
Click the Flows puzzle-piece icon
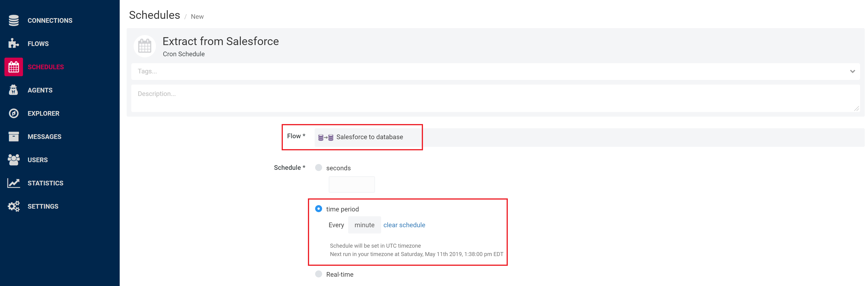[x=13, y=43]
